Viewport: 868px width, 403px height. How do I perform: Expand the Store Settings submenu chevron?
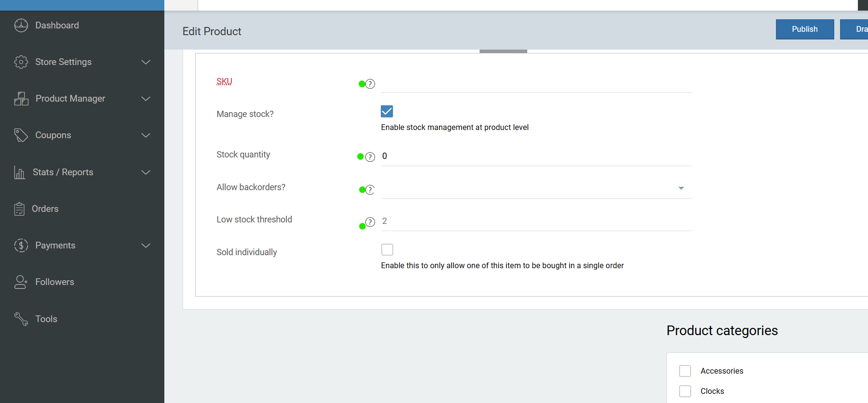[x=146, y=62]
